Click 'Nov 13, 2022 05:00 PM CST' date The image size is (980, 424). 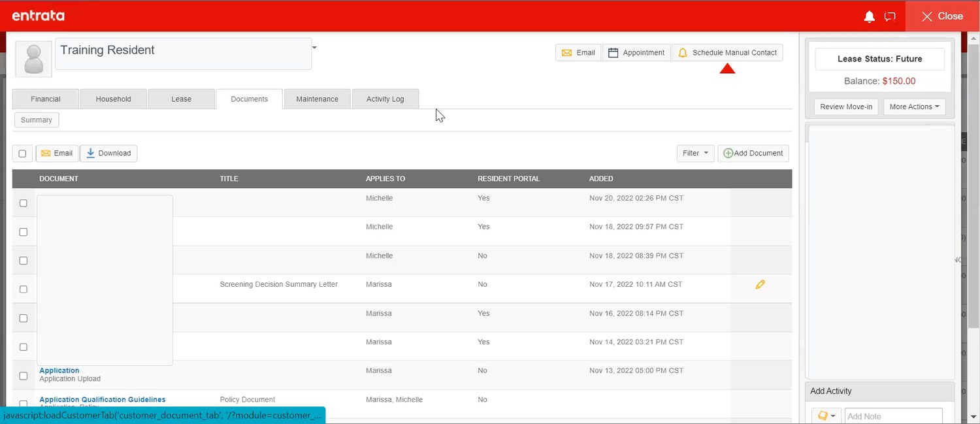[x=636, y=370]
